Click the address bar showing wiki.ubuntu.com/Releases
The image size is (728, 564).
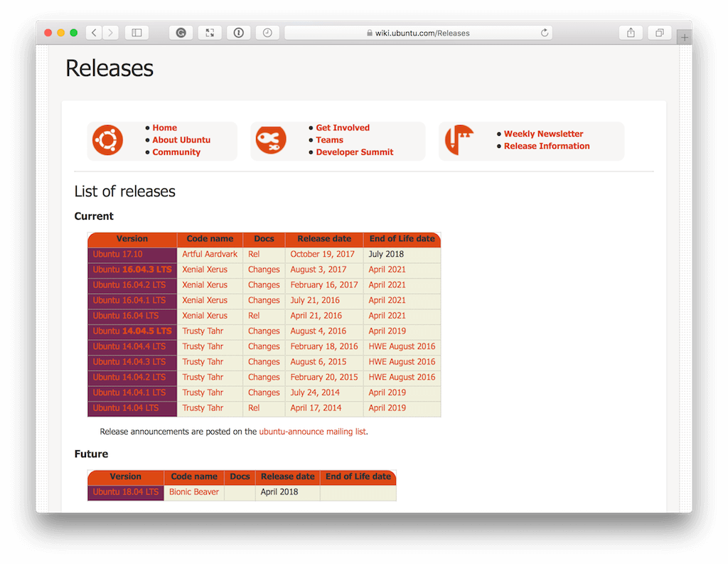pyautogui.click(x=418, y=33)
